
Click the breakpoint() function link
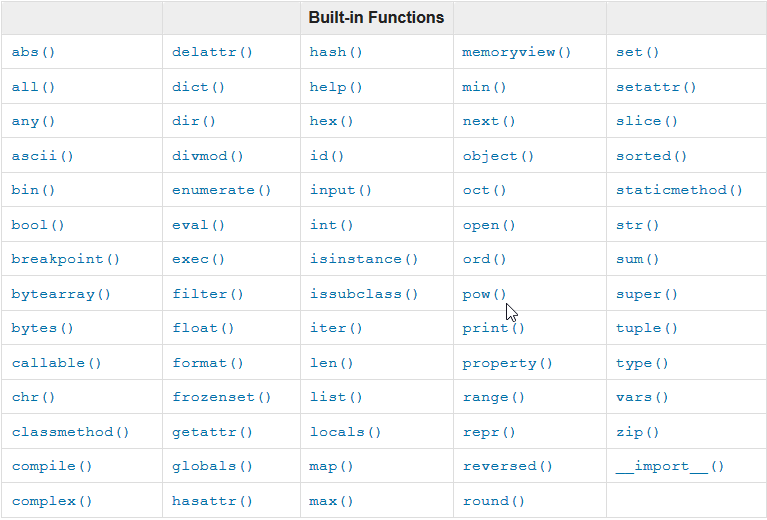tap(65, 259)
